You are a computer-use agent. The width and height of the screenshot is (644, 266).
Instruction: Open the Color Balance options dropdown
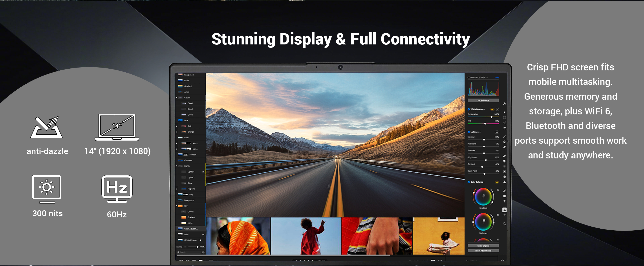pos(484,182)
